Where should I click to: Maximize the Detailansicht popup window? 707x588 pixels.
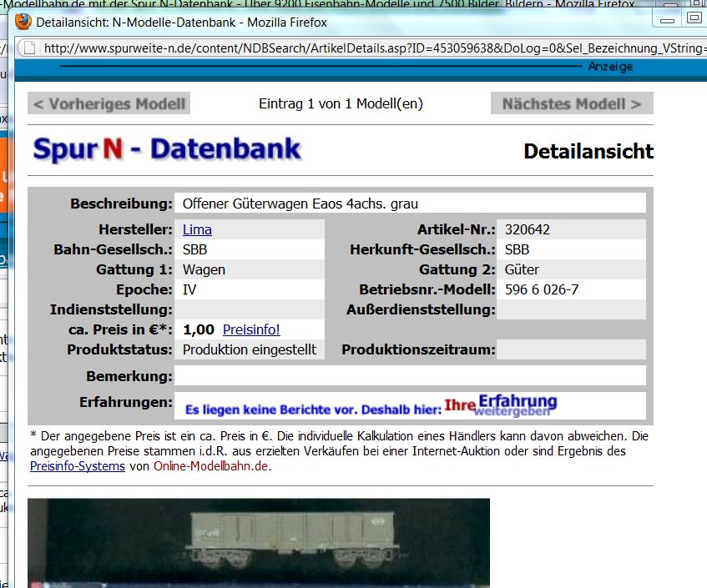694,18
